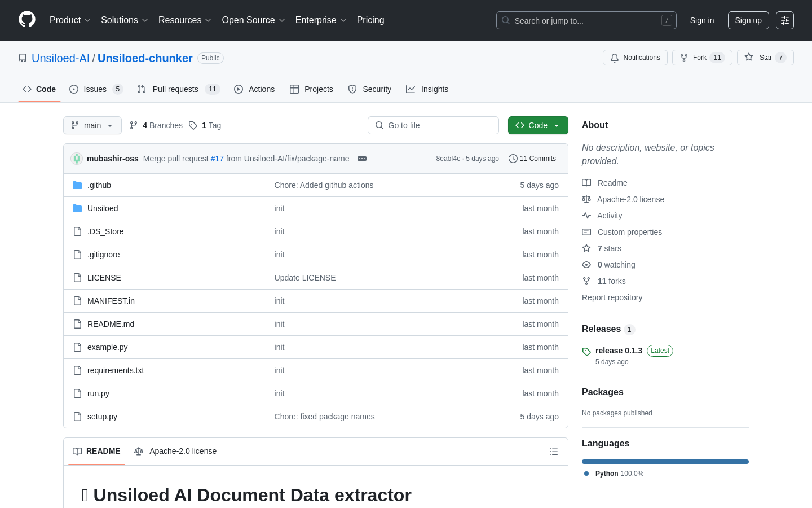Open the Unsiloed-AI owner link
This screenshot has width=812, height=508.
coord(60,58)
